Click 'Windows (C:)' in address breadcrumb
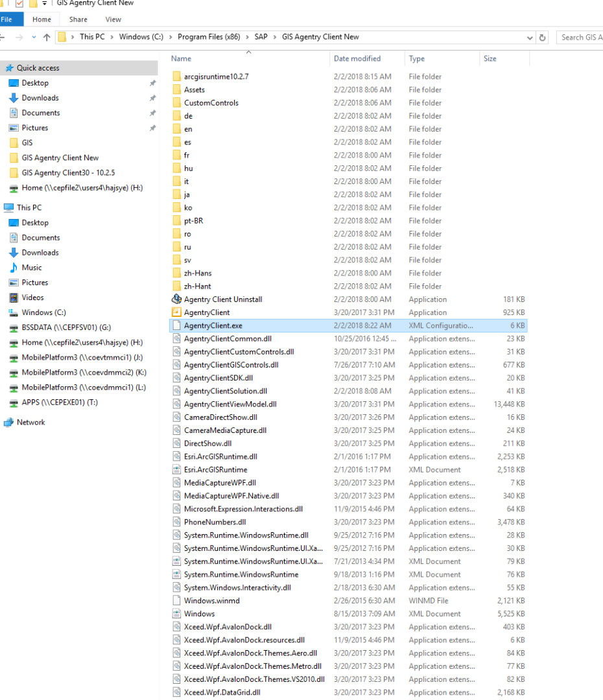This screenshot has height=700, width=603. pyautogui.click(x=141, y=37)
